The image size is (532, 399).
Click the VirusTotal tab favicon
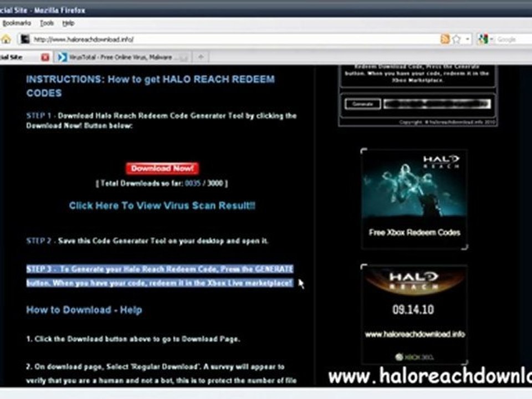62,57
